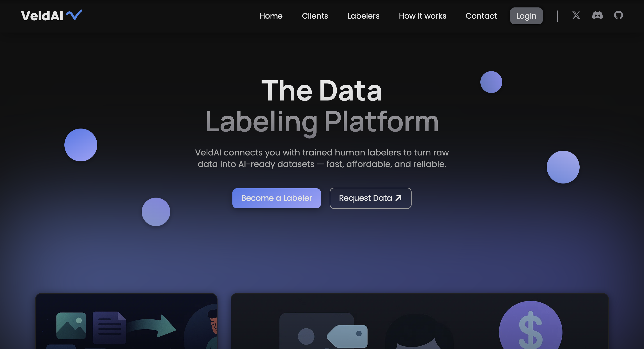Click the document file icon
The width and height of the screenshot is (644, 349).
109,327
